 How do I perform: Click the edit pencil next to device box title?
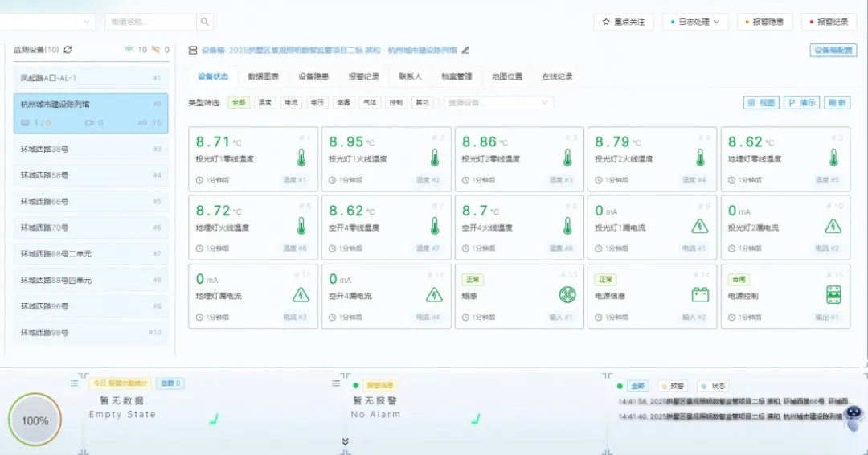tap(465, 50)
